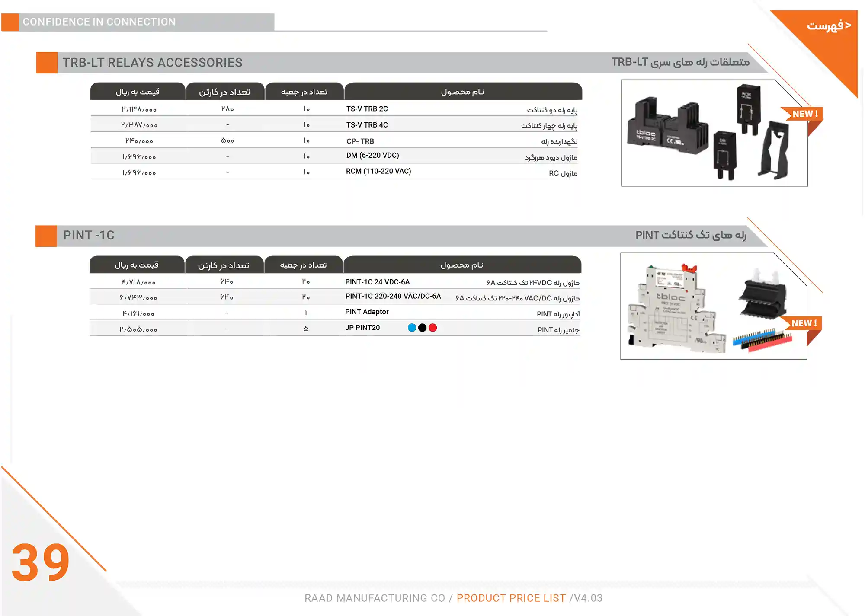Click the NEW! badge near TRB-LT accessories
The width and height of the screenshot is (865, 616).
click(805, 114)
